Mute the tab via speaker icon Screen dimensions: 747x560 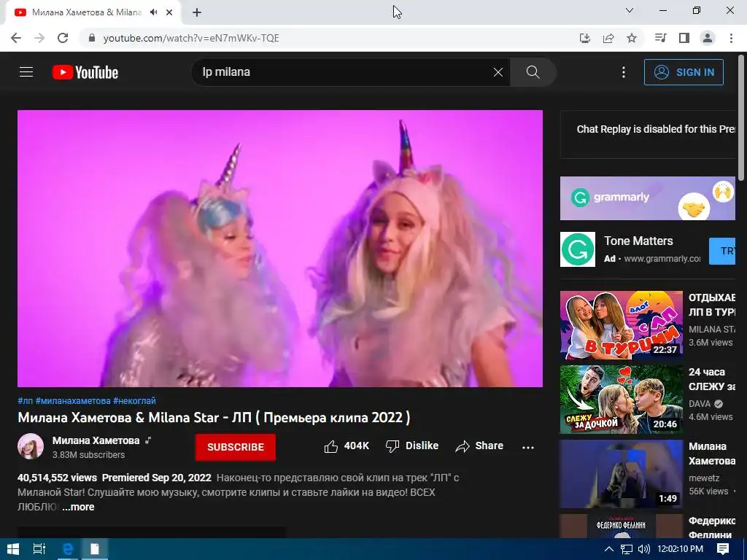pyautogui.click(x=153, y=12)
